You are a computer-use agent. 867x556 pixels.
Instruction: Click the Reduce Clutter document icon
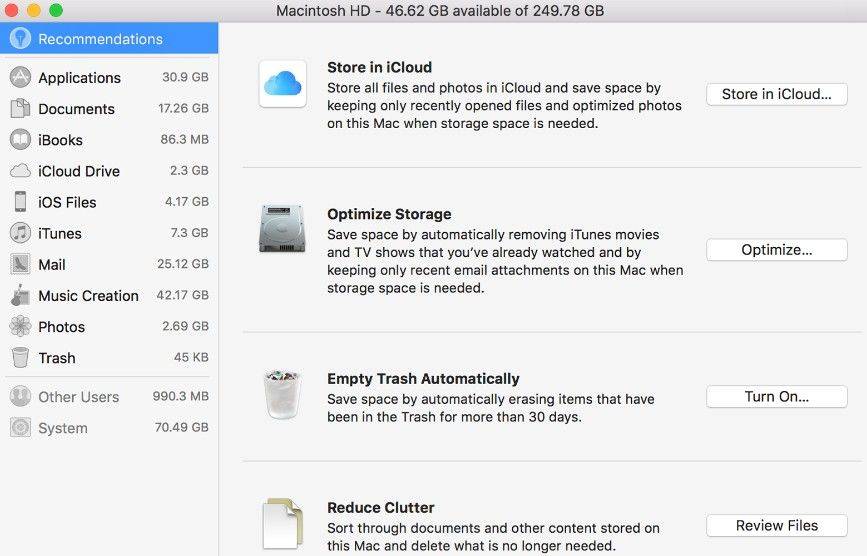click(282, 523)
